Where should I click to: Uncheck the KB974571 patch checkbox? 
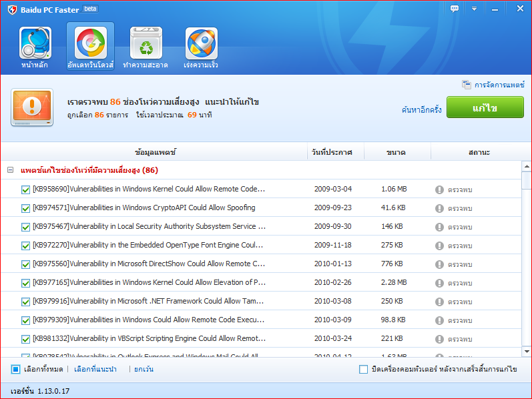[25, 208]
